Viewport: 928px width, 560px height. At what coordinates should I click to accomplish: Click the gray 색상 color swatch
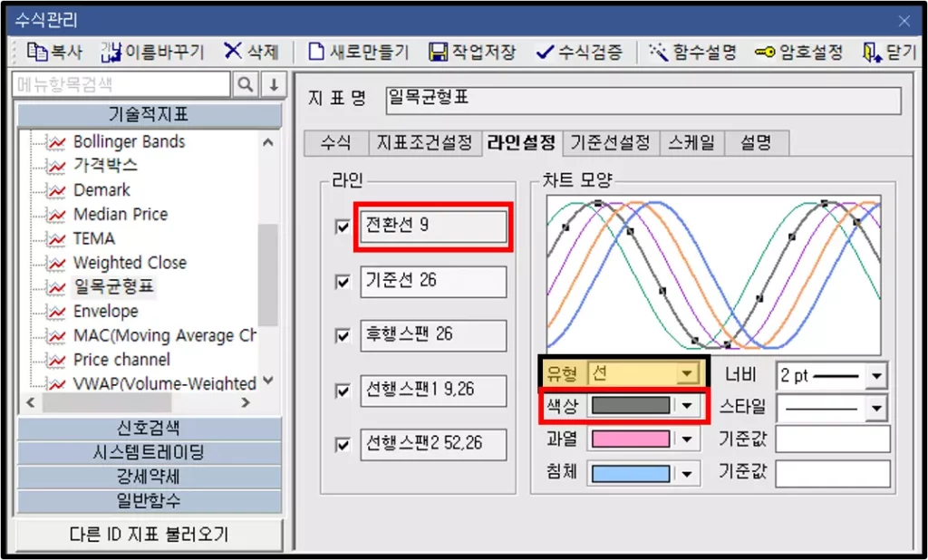coord(631,405)
